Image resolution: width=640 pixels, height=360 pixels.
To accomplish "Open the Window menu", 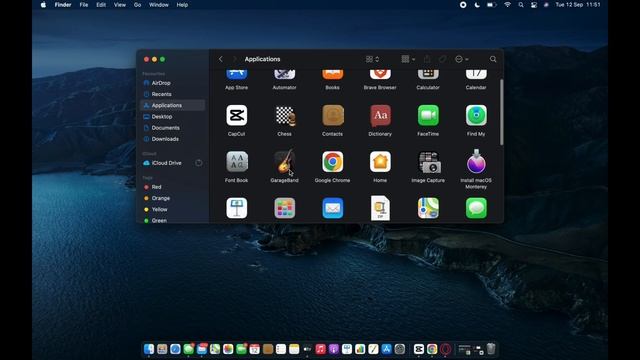I will (159, 5).
